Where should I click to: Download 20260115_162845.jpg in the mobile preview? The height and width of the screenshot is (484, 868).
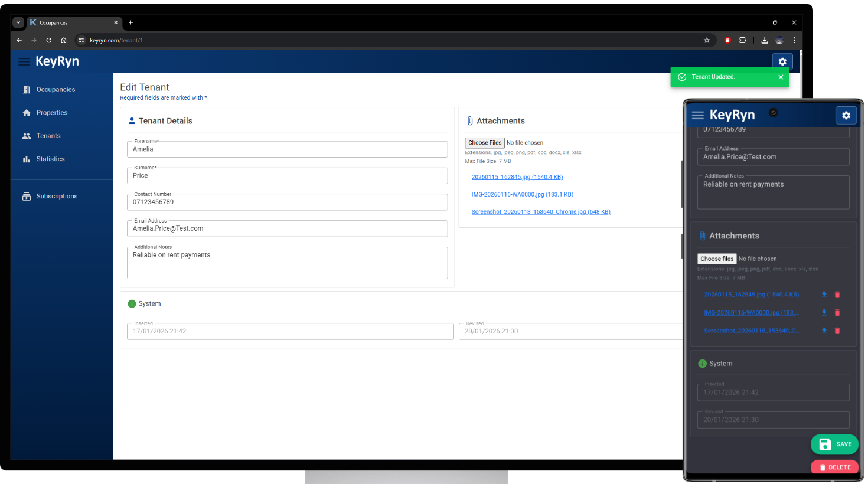click(824, 294)
